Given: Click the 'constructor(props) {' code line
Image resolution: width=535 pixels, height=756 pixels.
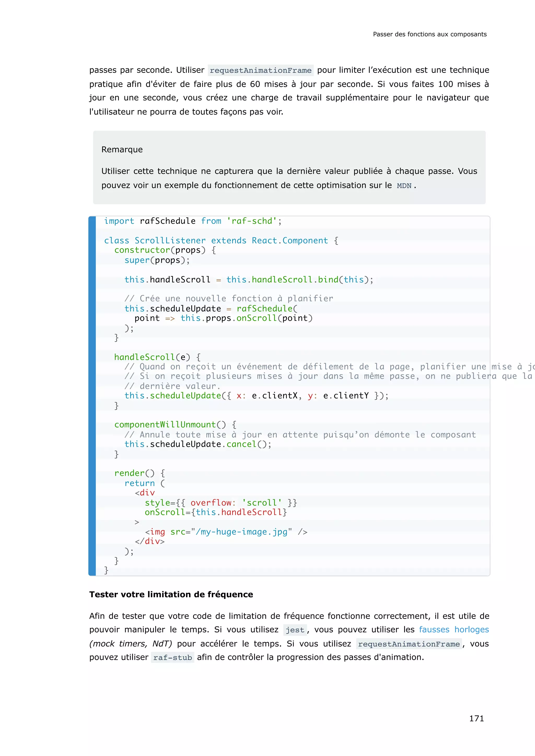Looking at the screenshot, I should 165,250.
